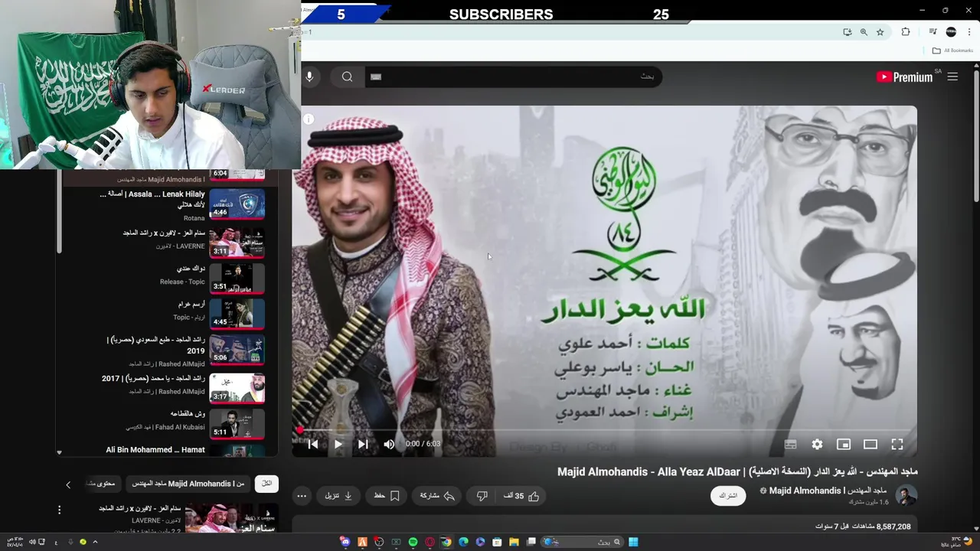The height and width of the screenshot is (551, 980).
Task: Open Majid Almohandis channel name link
Action: [828, 491]
